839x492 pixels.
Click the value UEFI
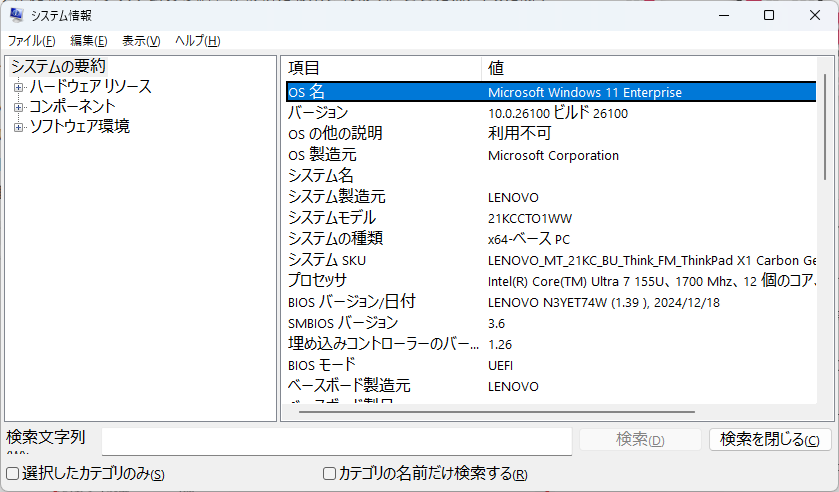tap(500, 366)
